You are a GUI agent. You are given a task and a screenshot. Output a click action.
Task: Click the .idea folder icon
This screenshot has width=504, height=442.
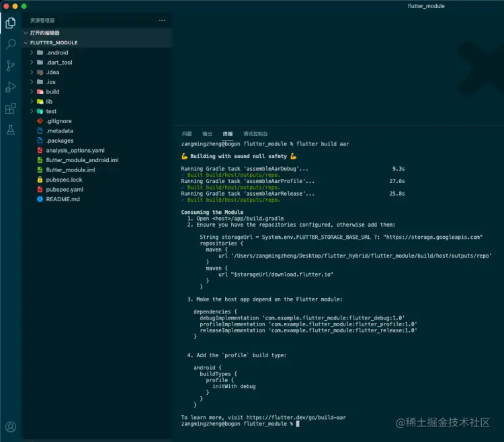pos(40,72)
